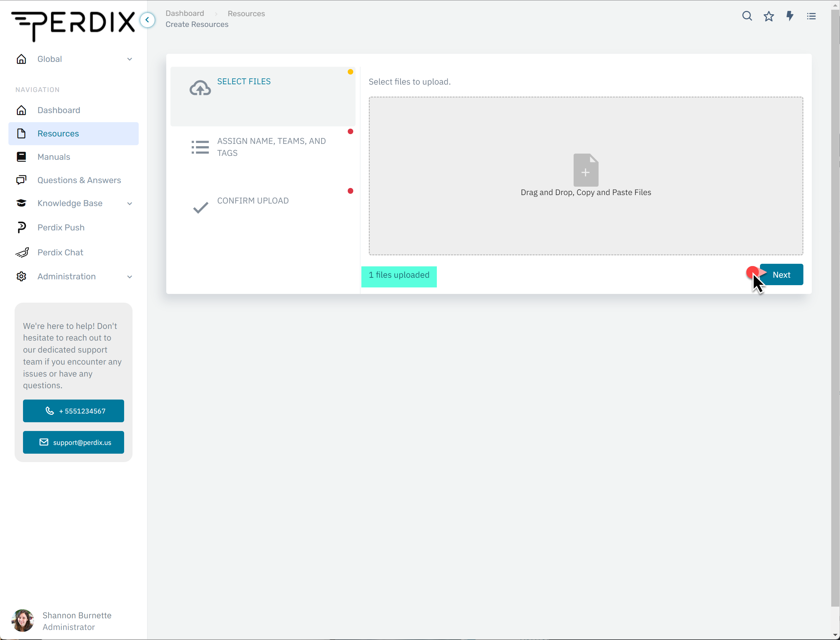
Task: Select the ASSIGN NAME, TEAMS, AND TAGS step
Action: click(263, 156)
